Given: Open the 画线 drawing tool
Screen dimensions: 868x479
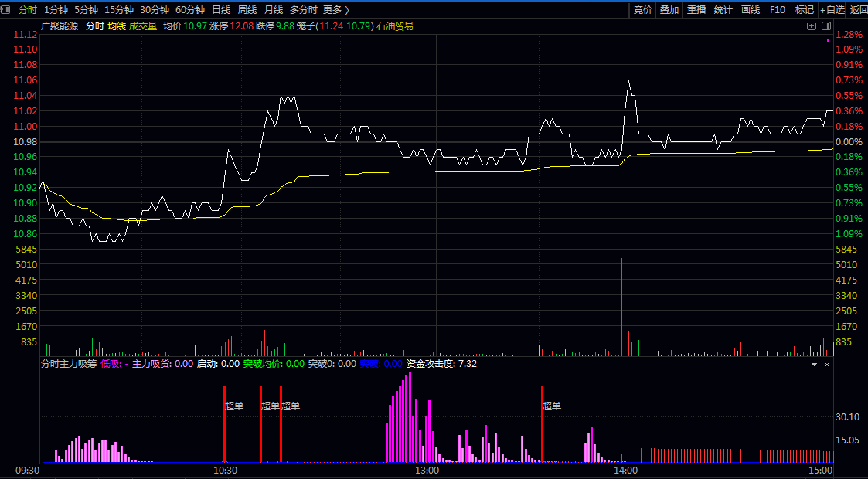Looking at the screenshot, I should click(x=750, y=10).
